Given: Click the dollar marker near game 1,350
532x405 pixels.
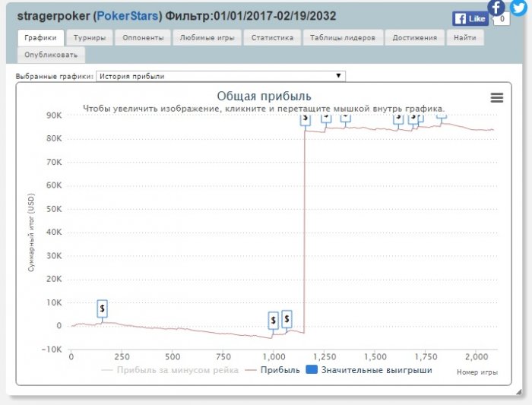Looking at the screenshot, I should (345, 118).
